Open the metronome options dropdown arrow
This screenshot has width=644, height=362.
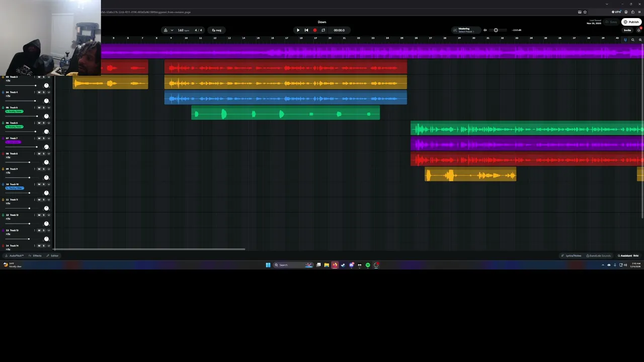[172, 30]
